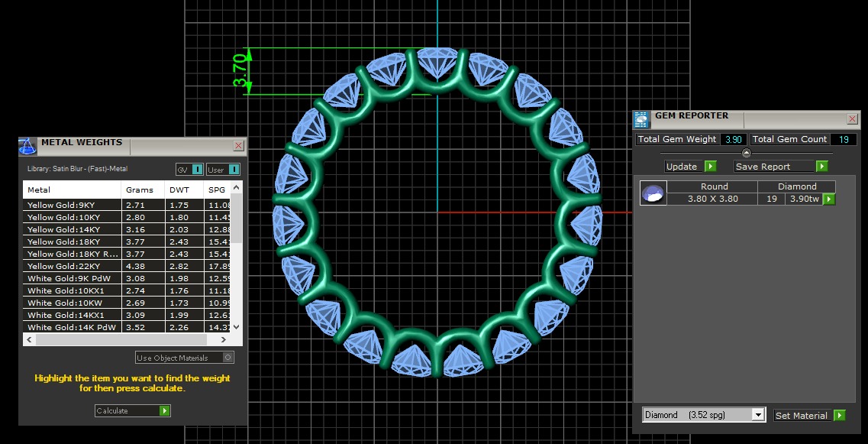Click the up arrow of metal list scrollbar
Viewport: 868px width, 444px height.
click(x=237, y=187)
